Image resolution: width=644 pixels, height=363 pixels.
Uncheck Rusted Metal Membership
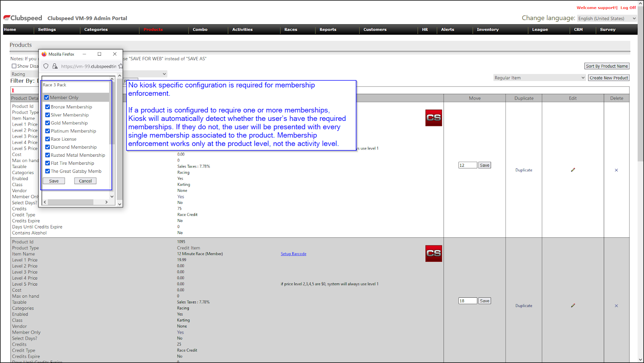click(47, 155)
